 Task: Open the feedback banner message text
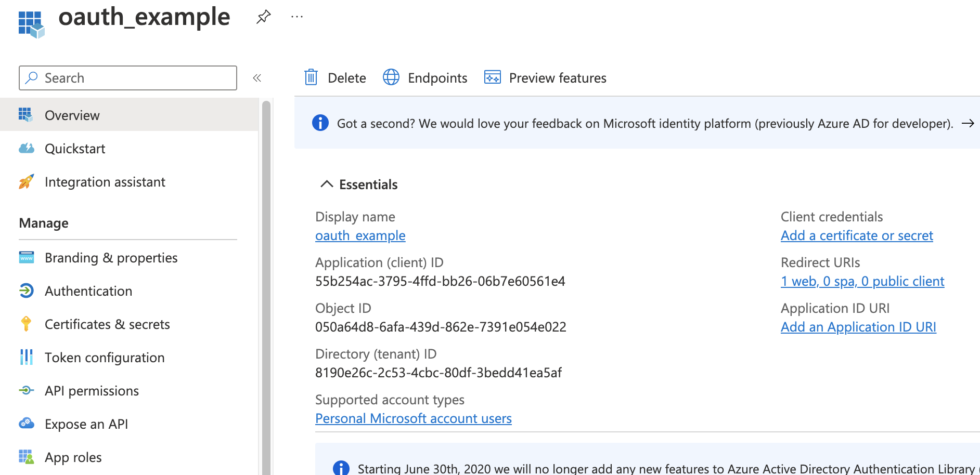(x=645, y=124)
